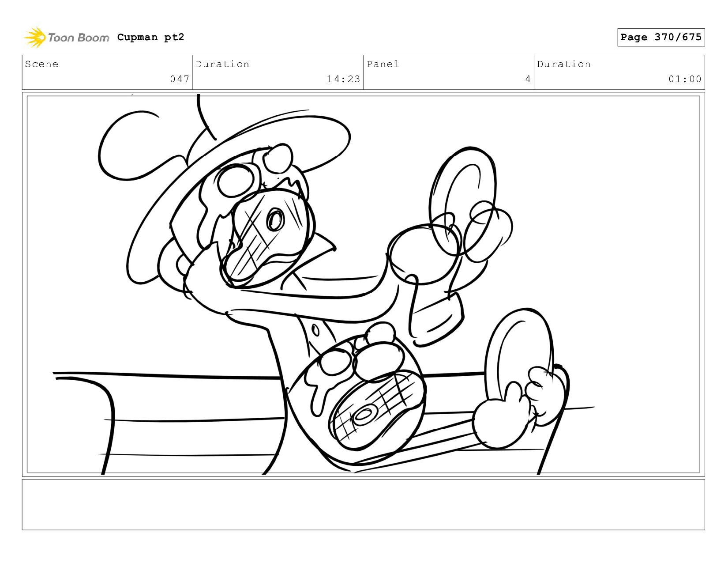Select the "Cupman pt2" project title

pos(150,38)
